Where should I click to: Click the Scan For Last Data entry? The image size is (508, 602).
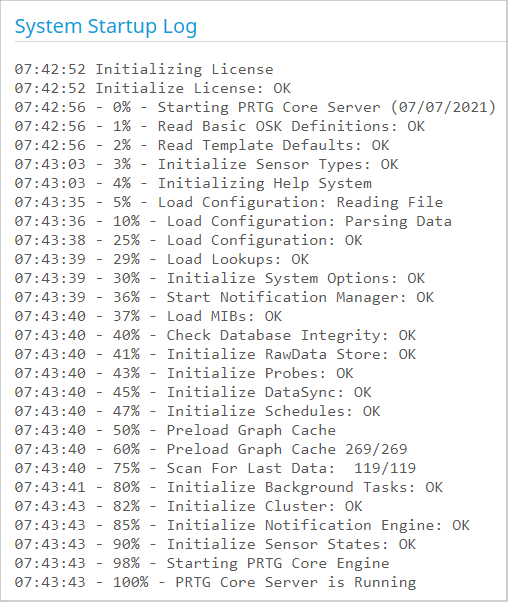pyautogui.click(x=215, y=468)
